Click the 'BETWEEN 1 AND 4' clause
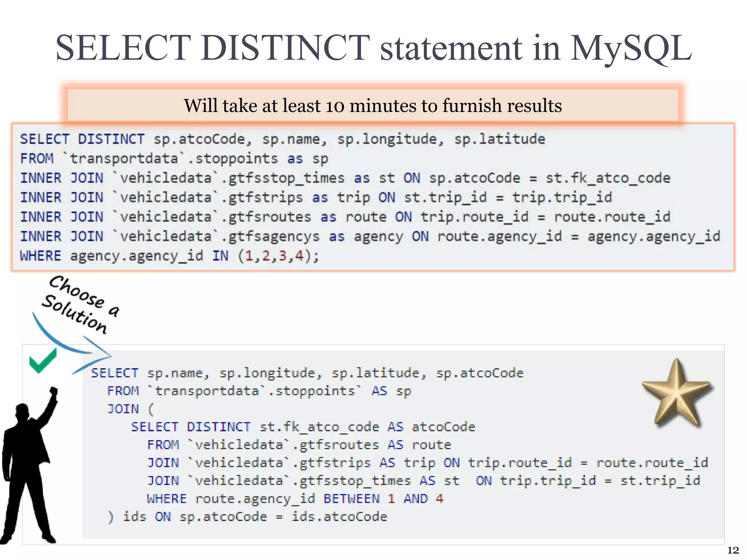Screen dimensions: 747x560 (x=383, y=499)
